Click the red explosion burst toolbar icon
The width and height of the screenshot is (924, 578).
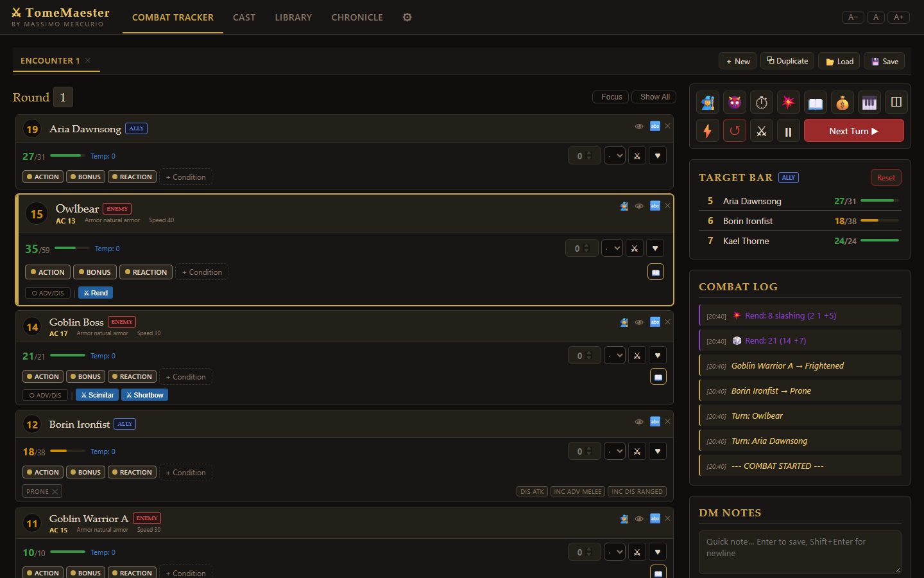(789, 102)
